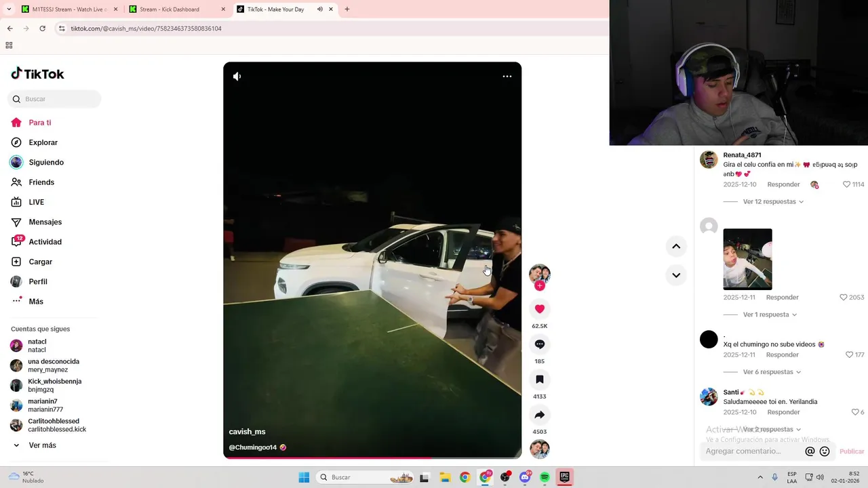This screenshot has width=868, height=488.
Task: Open the cavish_ms author name on the video
Action: (247, 432)
